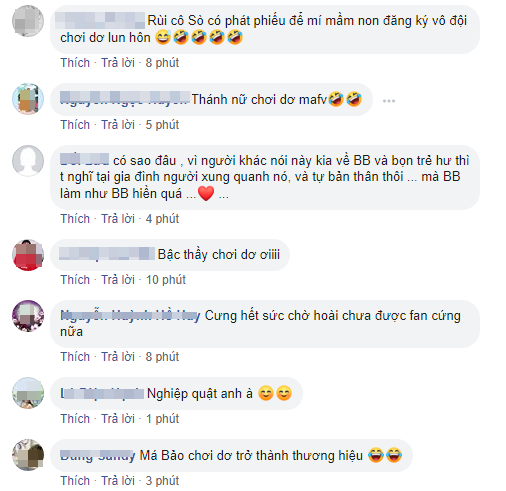The width and height of the screenshot is (506, 491).
Task: Like the 'Rùi cô Sò' comment via Thích
Action: pyautogui.click(x=75, y=63)
